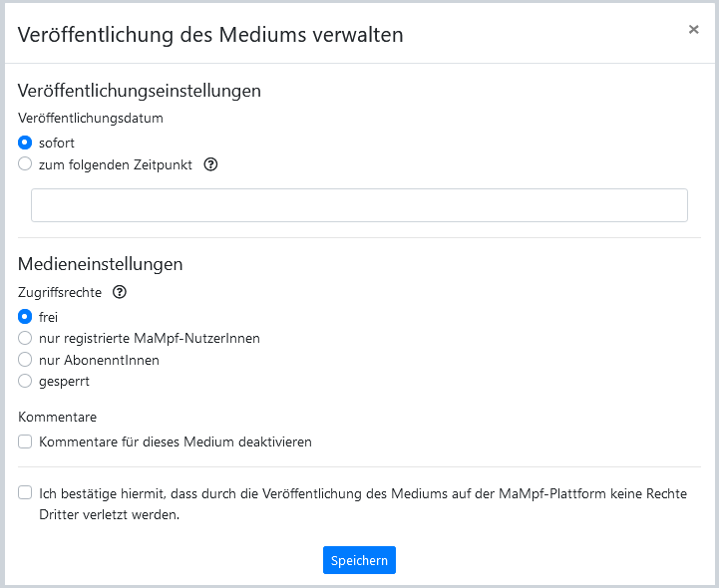
Task: Pick 'nur registrierte MaMpf-NutzerInnen' radio button
Action: click(25, 338)
